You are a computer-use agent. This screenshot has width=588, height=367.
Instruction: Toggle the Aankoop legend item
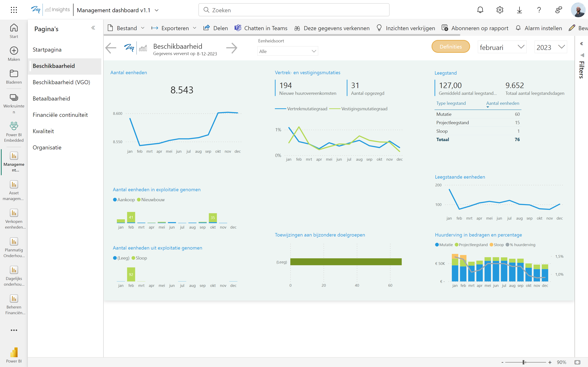pyautogui.click(x=124, y=200)
